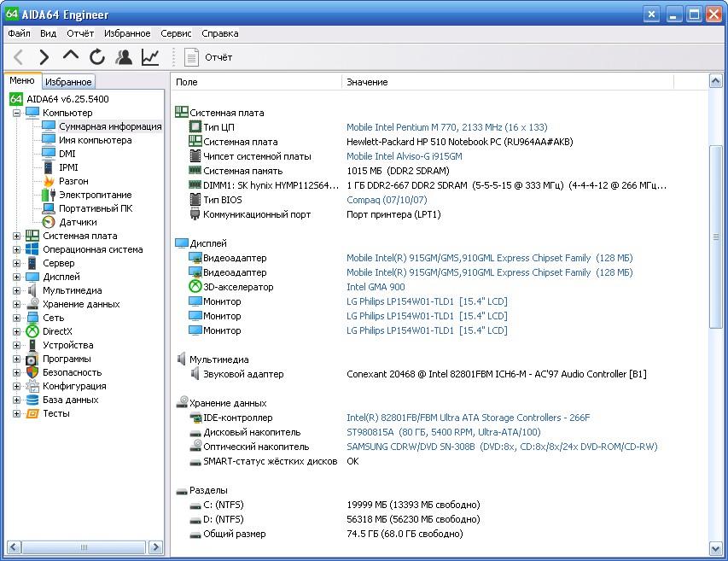728x561 pixels.
Task: Open the Сервис menu
Action: click(x=176, y=33)
